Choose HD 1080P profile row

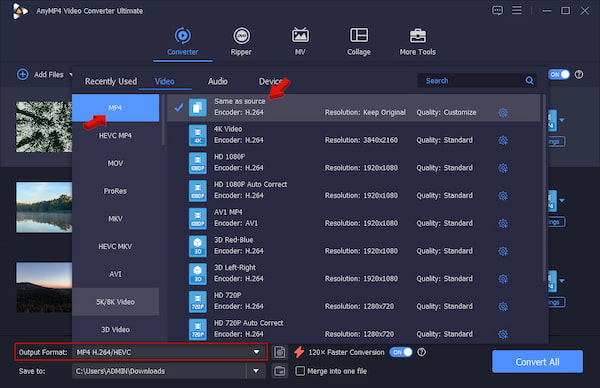pos(354,163)
